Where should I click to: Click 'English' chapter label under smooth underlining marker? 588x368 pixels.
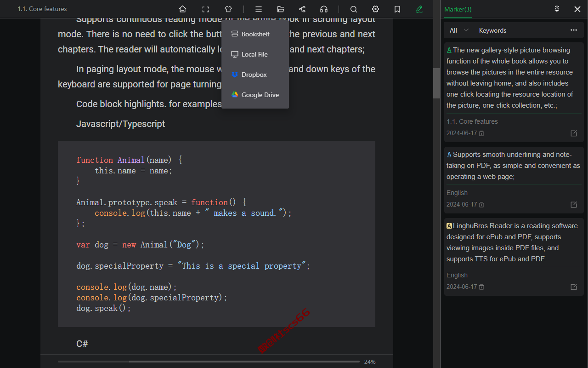tap(457, 193)
